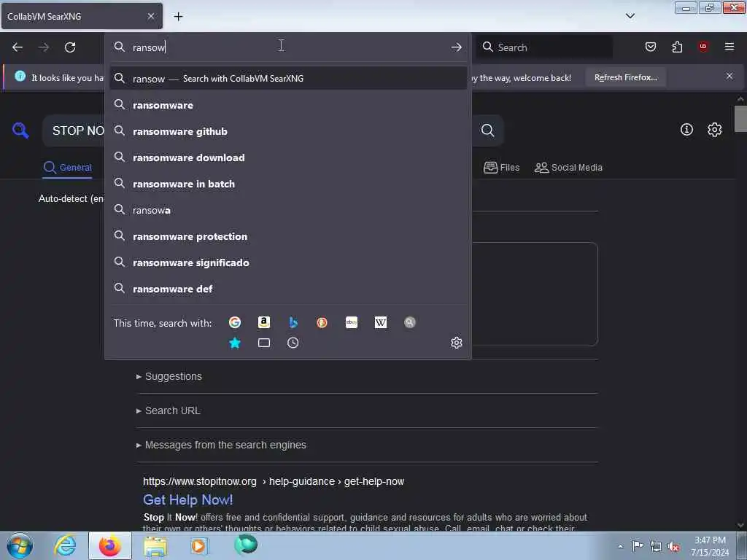Search this time with the gray magnifier engine
Screen dimensions: 747x560
[410, 322]
